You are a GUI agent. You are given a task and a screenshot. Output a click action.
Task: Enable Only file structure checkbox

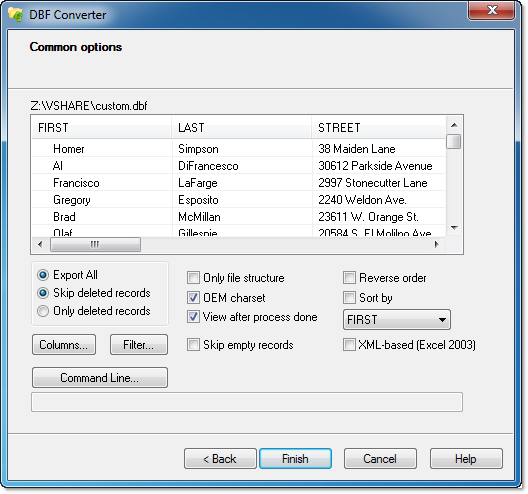[x=193, y=278]
